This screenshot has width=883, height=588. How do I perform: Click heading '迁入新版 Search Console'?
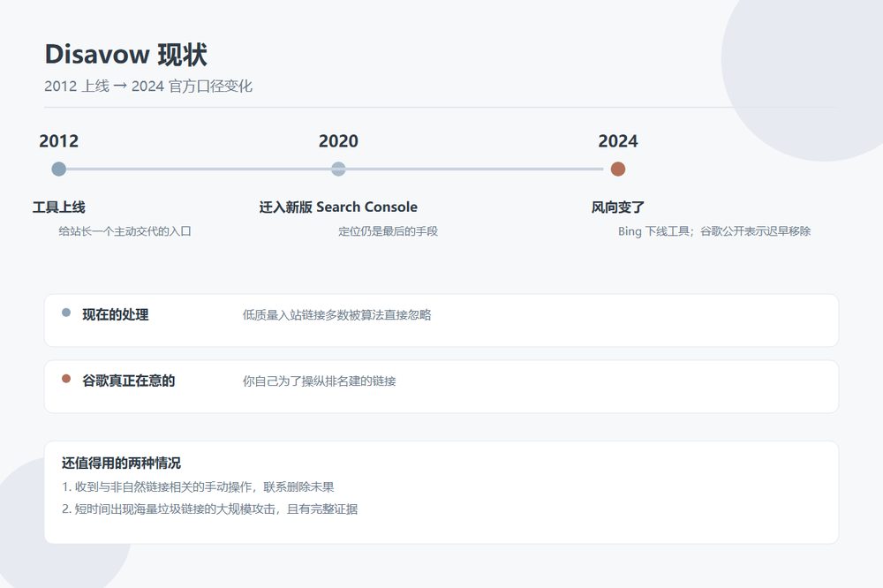tap(338, 207)
